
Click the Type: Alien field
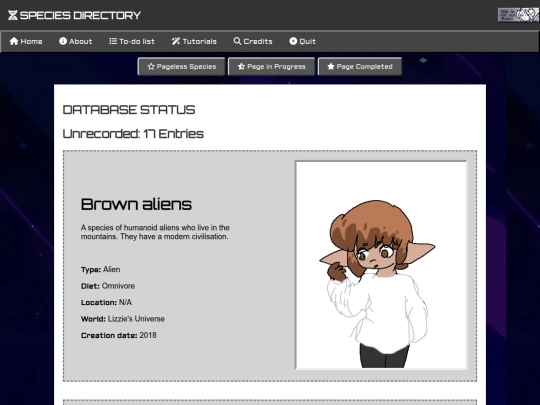[x=101, y=270]
